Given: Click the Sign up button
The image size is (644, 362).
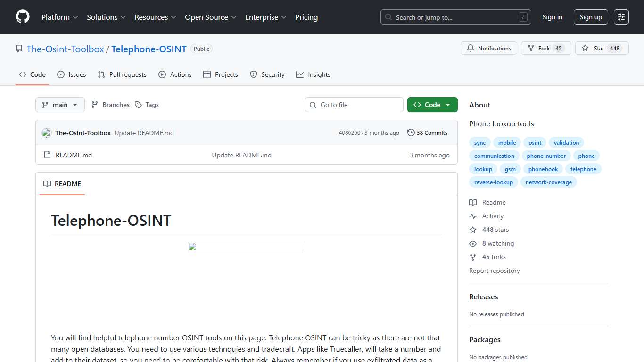Looking at the screenshot, I should point(591,17).
